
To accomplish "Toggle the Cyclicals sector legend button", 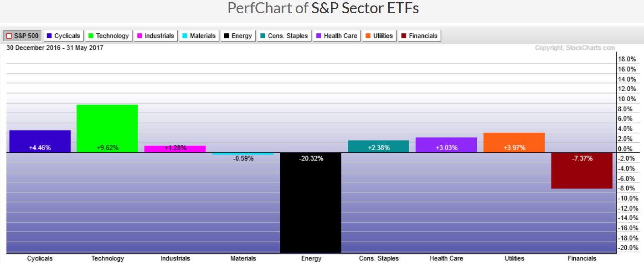I will [x=63, y=36].
